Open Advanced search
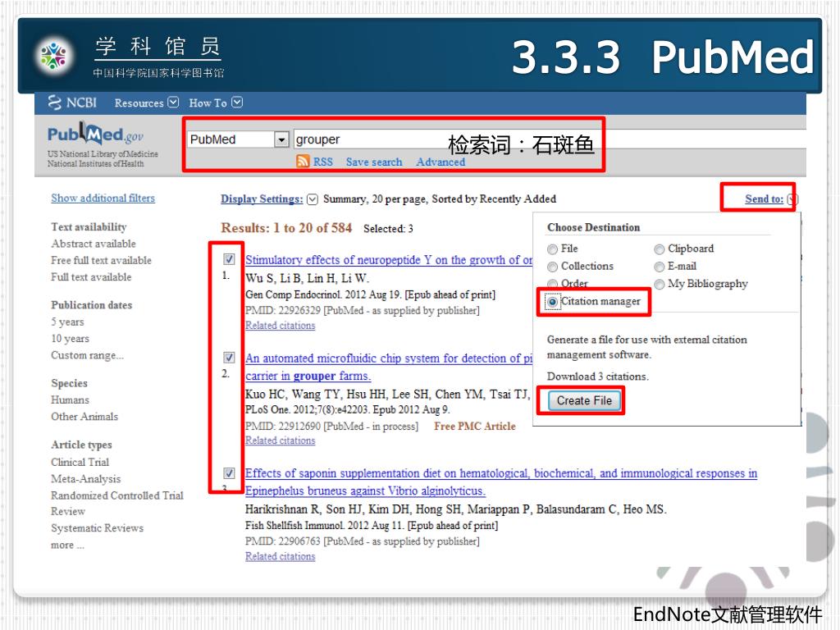This screenshot has height=630, width=840. [441, 162]
